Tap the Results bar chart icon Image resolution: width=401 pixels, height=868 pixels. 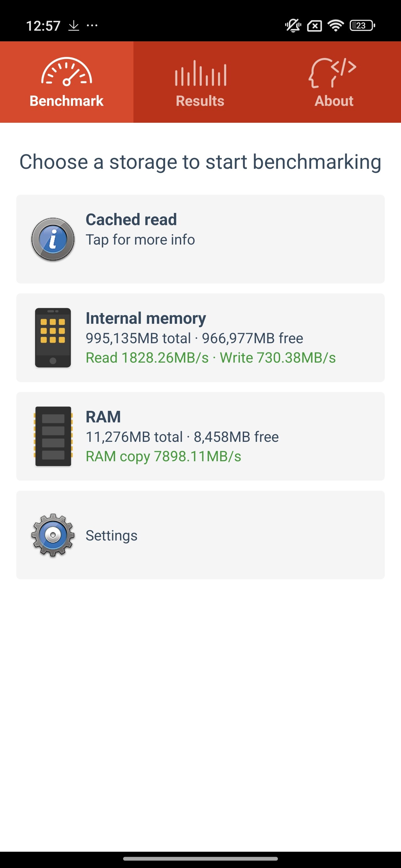200,73
